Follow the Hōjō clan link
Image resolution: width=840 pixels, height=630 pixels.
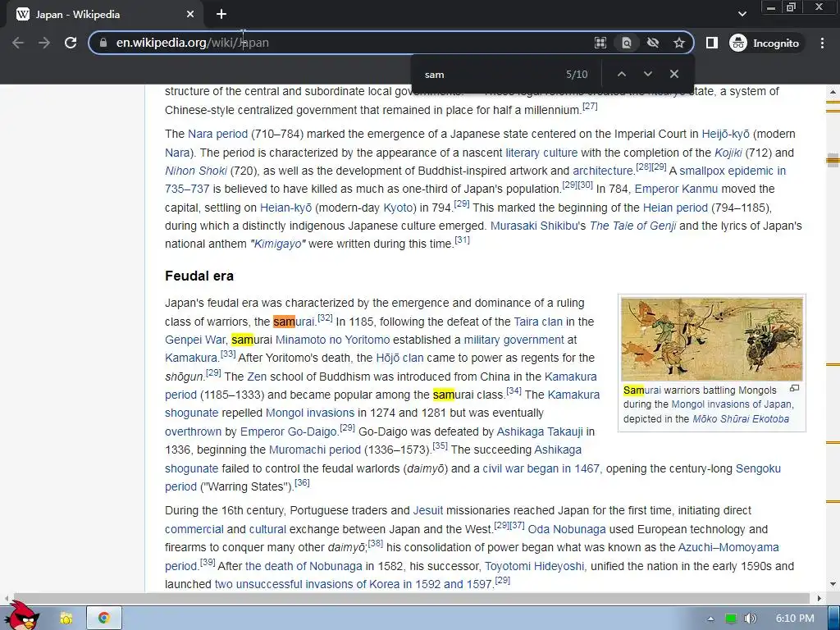[399, 358]
